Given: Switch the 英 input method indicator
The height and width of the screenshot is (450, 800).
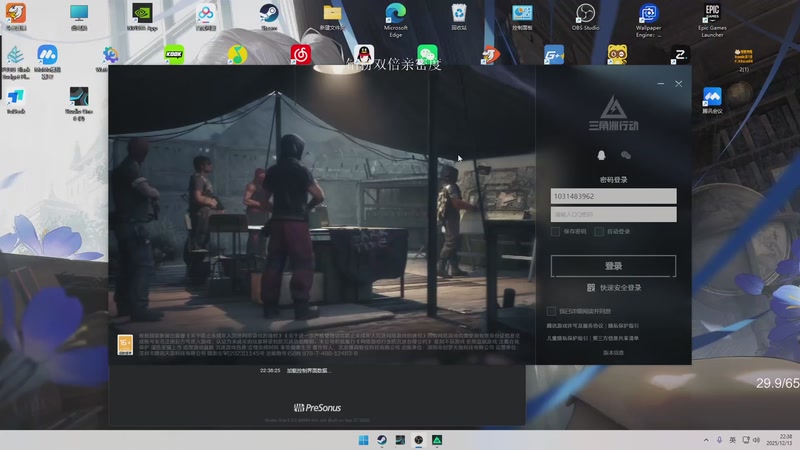Looking at the screenshot, I should click(x=733, y=440).
